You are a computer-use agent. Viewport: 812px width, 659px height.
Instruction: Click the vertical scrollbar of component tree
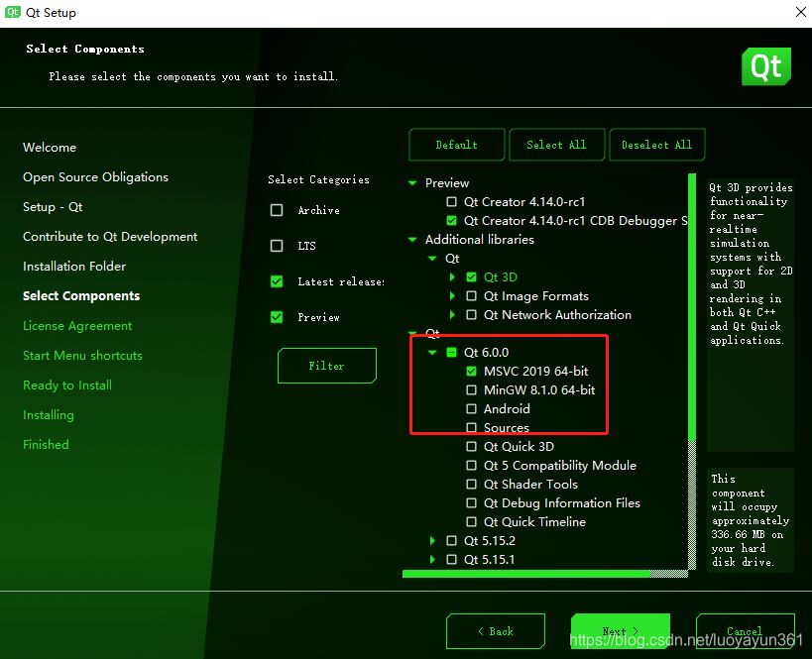click(x=692, y=372)
